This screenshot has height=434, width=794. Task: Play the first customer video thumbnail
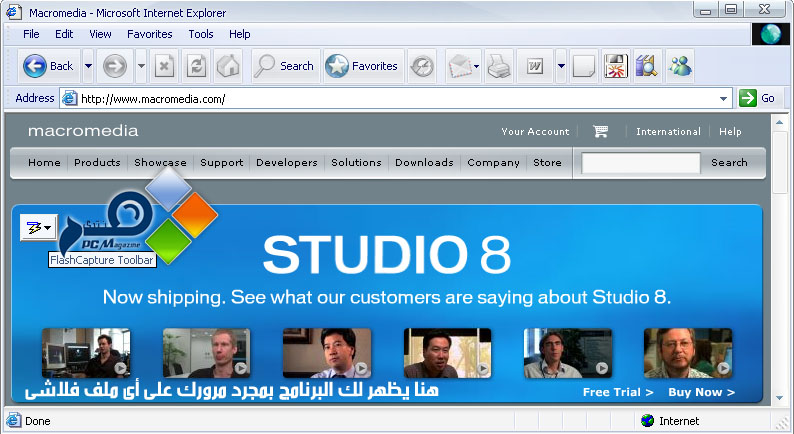click(x=85, y=353)
